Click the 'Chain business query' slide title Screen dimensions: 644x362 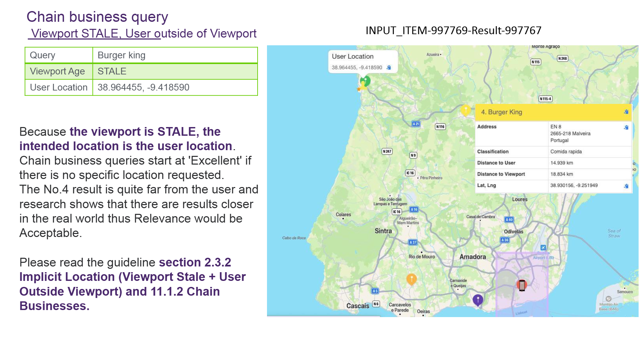point(97,17)
